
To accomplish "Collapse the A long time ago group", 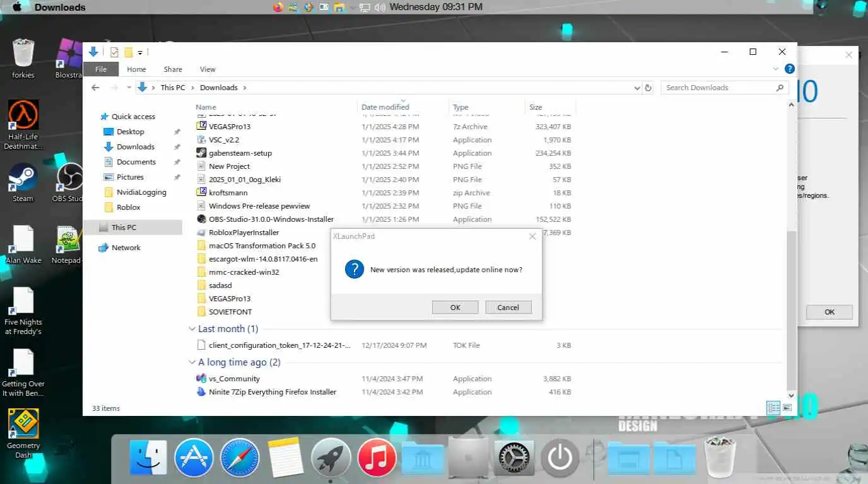I will tap(192, 362).
